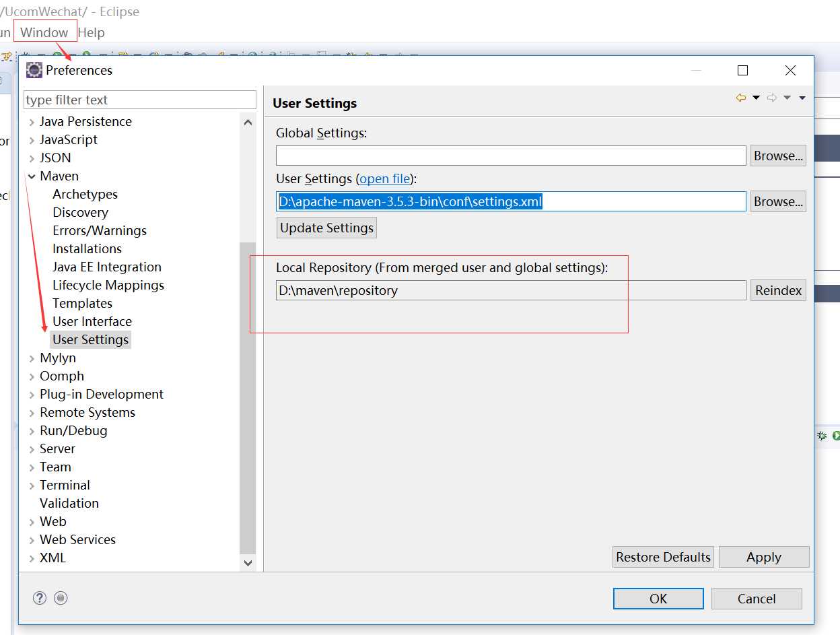Click the Local Repository path field

(x=511, y=290)
